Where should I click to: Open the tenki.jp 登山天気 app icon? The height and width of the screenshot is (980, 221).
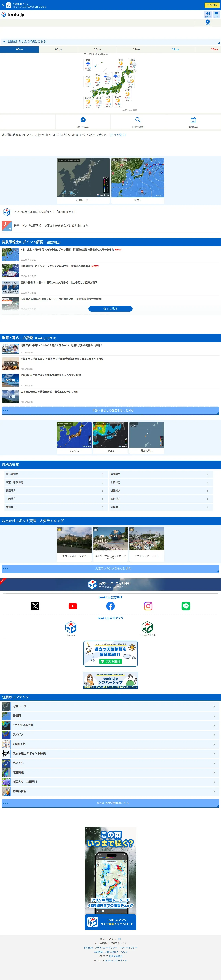point(147,627)
